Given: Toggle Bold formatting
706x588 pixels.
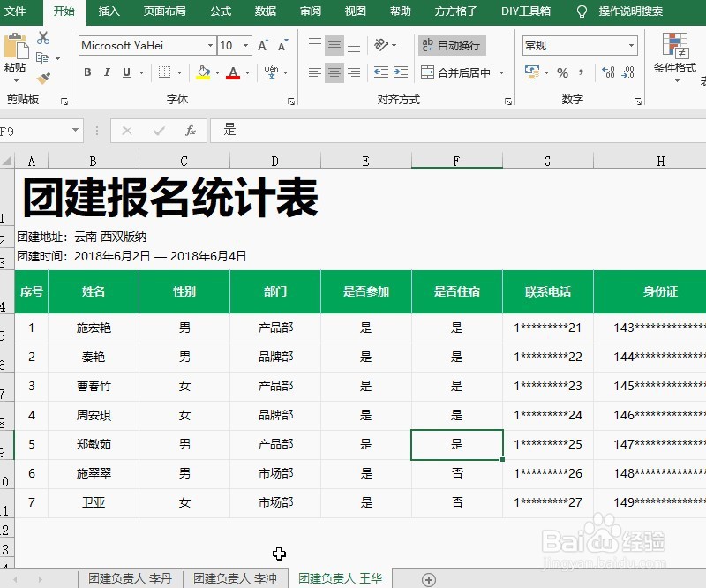Looking at the screenshot, I should 87,72.
